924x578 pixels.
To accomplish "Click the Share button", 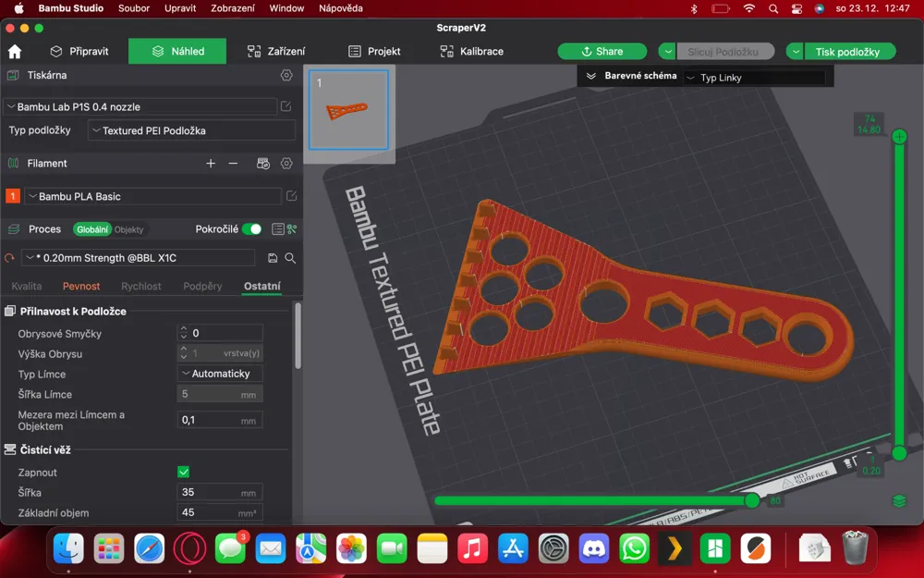I will [602, 52].
